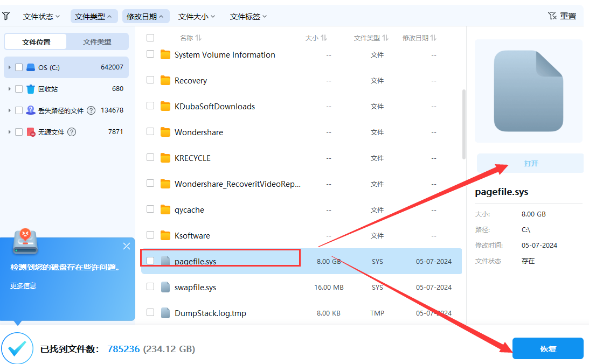Click the 回收站 recycle bin icon
589x364 pixels.
pos(30,88)
